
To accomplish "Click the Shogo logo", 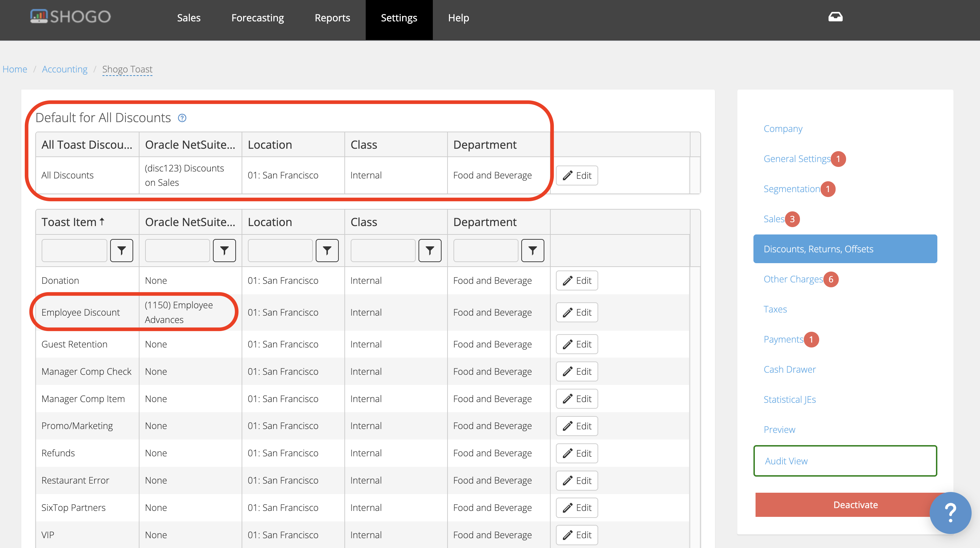I will 70,17.
